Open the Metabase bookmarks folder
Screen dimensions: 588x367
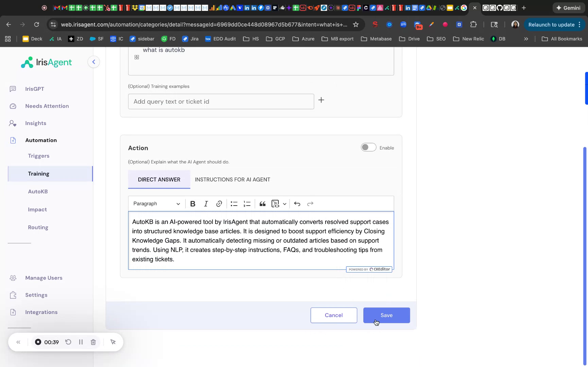click(376, 39)
